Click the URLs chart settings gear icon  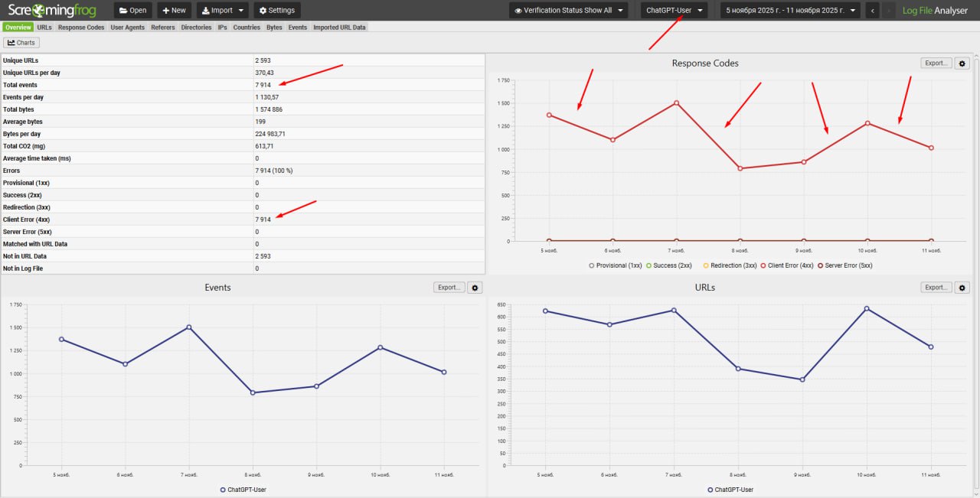click(x=963, y=288)
